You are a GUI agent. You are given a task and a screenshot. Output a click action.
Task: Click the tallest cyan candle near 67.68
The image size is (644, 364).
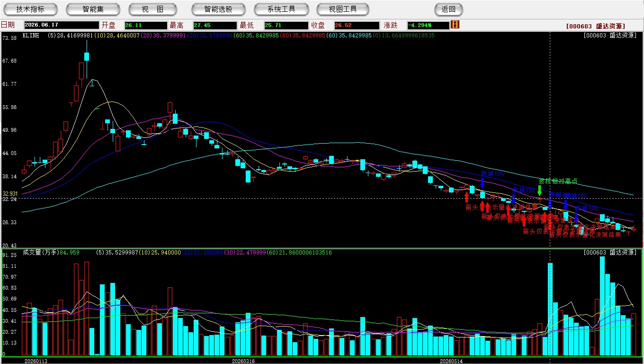pyautogui.click(x=87, y=56)
